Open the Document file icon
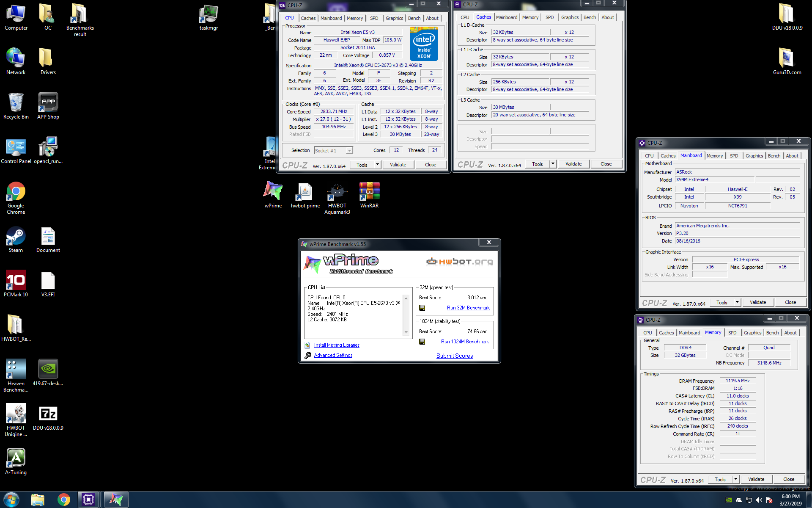This screenshot has width=812, height=508. [x=48, y=240]
